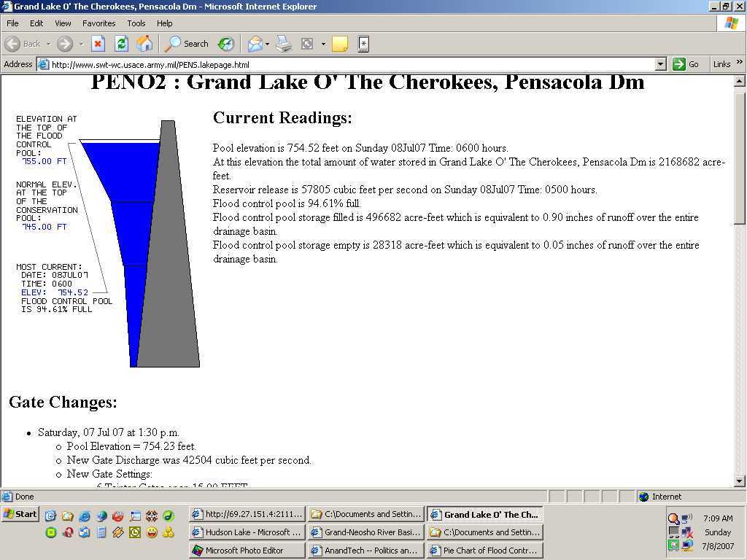Expand the address bar URL dropdown
The image size is (747, 560).
point(660,64)
